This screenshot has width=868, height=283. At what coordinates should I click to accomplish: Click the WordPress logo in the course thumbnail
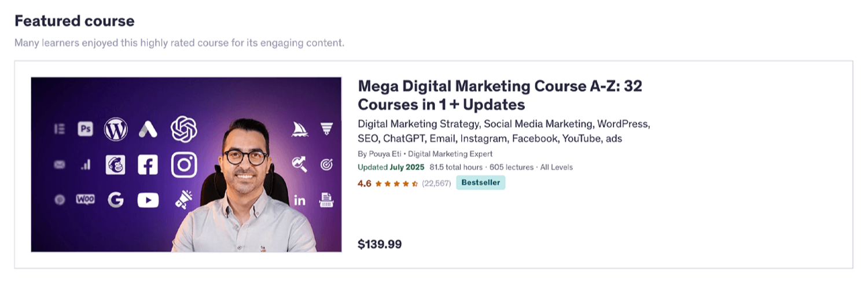116,129
